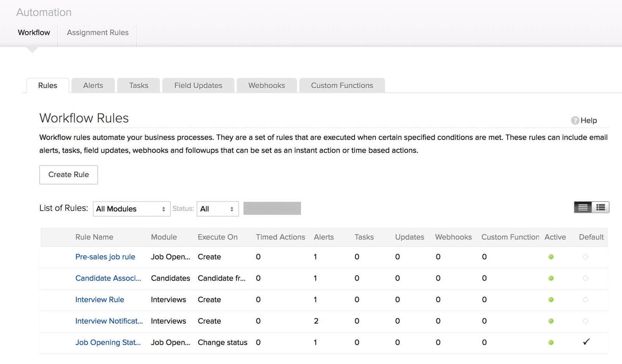This screenshot has height=364, width=622.
Task: Click Interviews module cell of Interview Rule
Action: [x=168, y=300]
